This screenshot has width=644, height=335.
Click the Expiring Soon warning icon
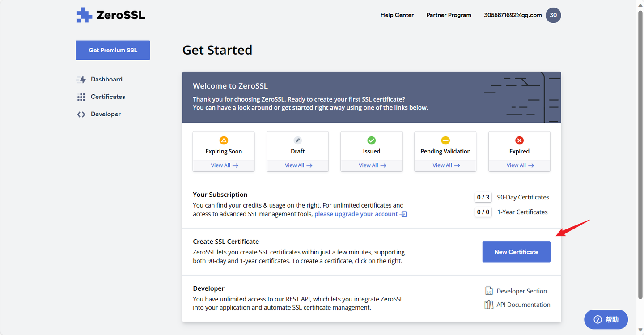[224, 140]
